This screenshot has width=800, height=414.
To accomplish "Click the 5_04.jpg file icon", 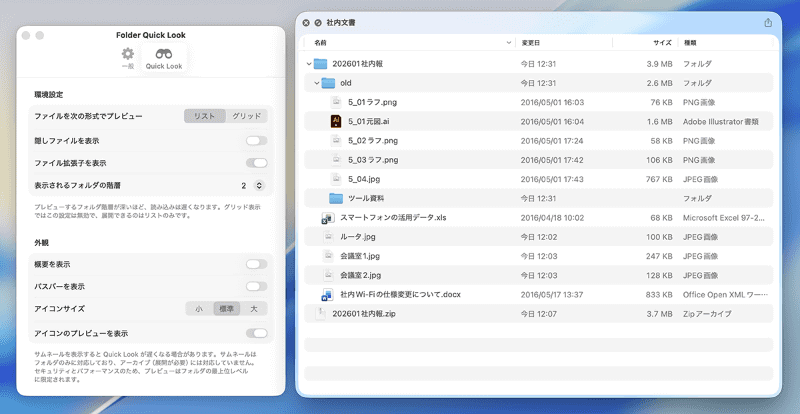I will (x=335, y=179).
